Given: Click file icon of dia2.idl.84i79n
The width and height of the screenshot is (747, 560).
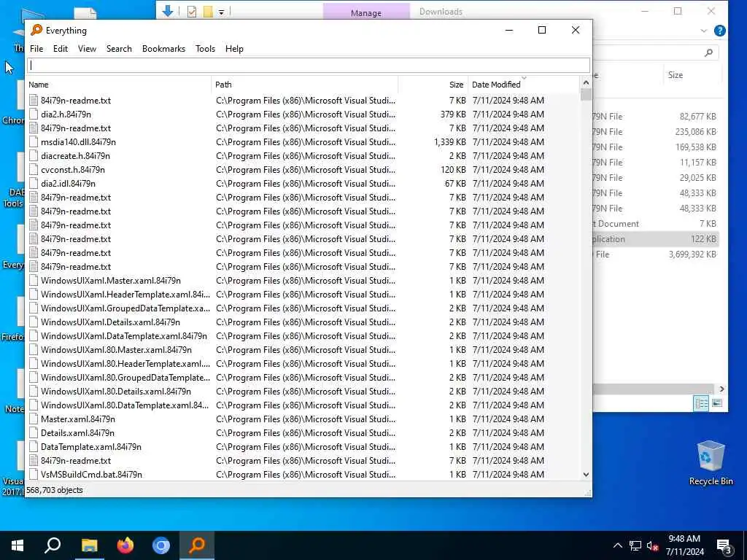Looking at the screenshot, I should [34, 183].
